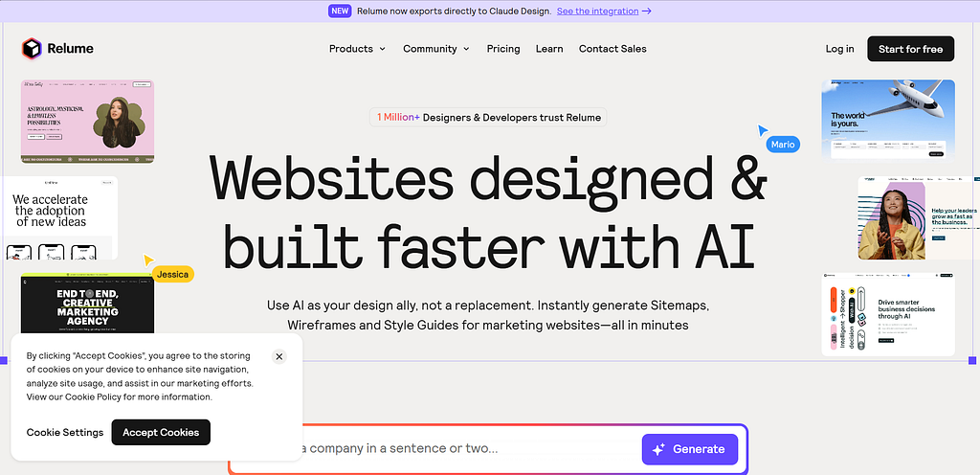Follow the See the integration link
The height and width of the screenshot is (475, 980).
(597, 11)
